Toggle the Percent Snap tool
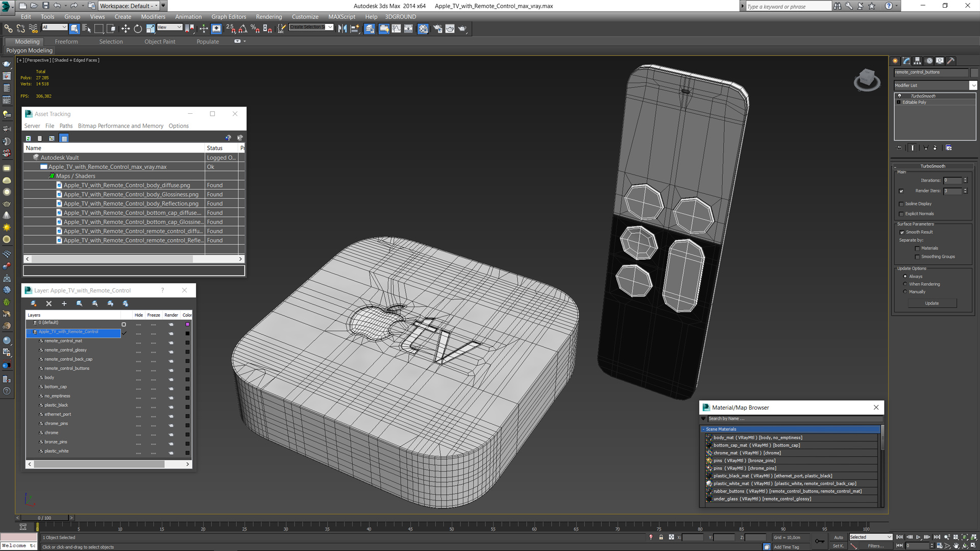The width and height of the screenshot is (980, 551). click(255, 29)
